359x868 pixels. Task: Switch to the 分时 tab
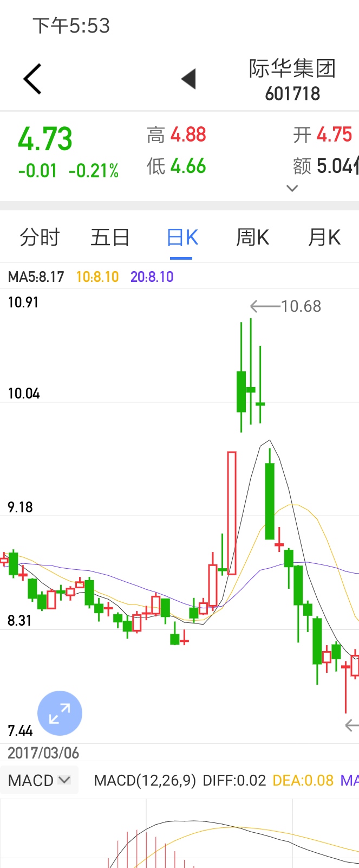(x=40, y=237)
